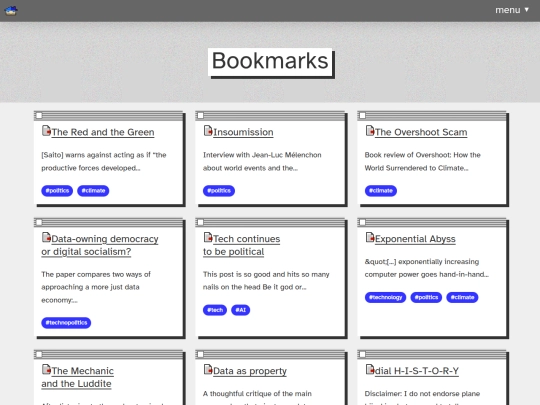The height and width of the screenshot is (405, 540).
Task: Click document icon beside Exponential Abyss
Action: pos(370,238)
